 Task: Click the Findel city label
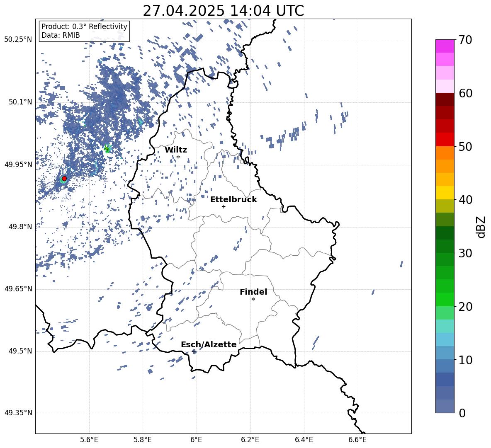[x=253, y=292]
